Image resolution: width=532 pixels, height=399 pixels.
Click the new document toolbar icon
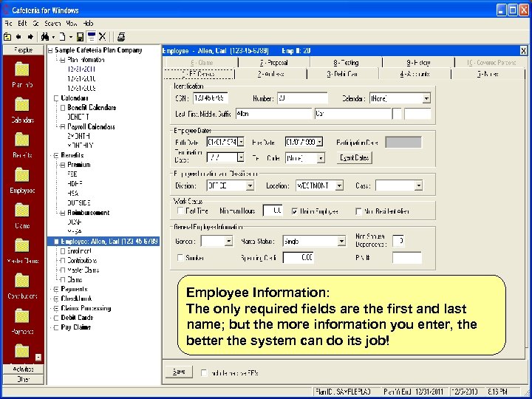pos(63,37)
